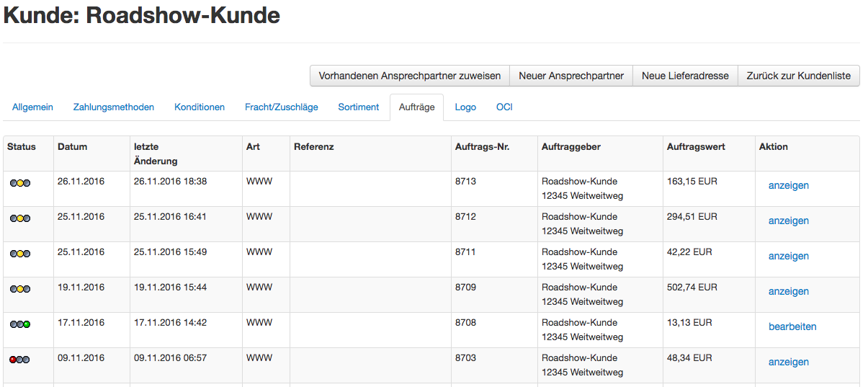
Task: Click the order value 502,74 EUR
Action: [692, 288]
